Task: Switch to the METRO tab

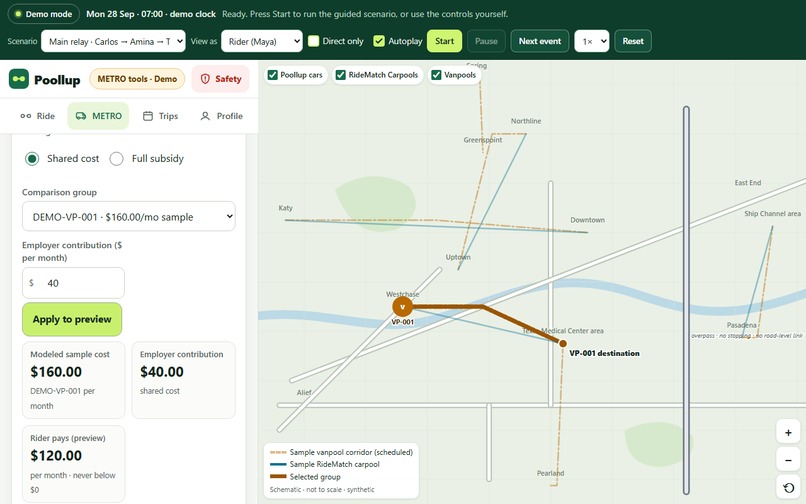Action: 98,116
